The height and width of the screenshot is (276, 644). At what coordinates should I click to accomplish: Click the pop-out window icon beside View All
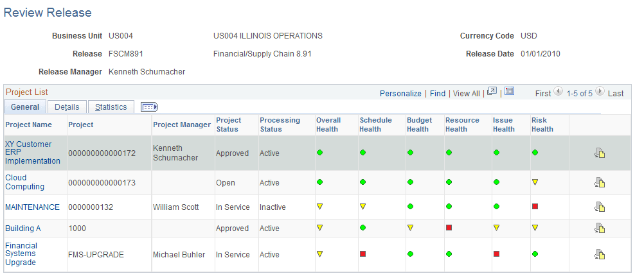click(x=492, y=92)
